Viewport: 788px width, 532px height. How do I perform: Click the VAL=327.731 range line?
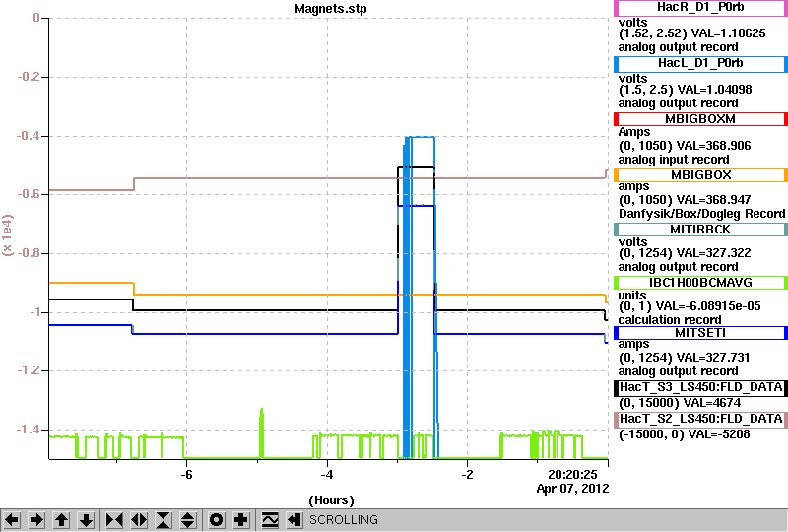(684, 358)
